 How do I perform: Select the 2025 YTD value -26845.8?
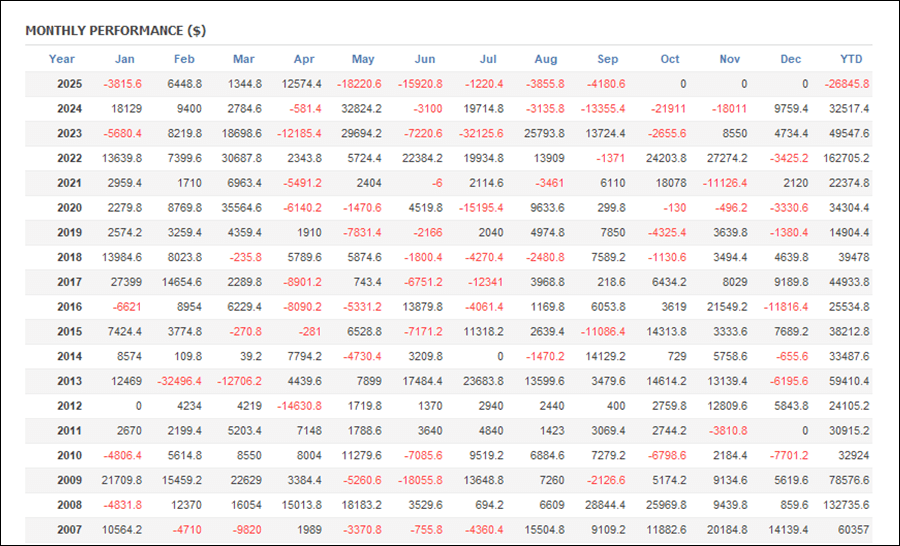point(847,84)
